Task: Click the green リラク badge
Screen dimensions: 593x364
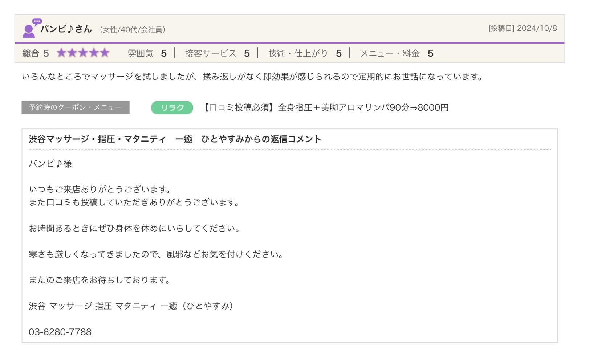Action: pyautogui.click(x=172, y=107)
